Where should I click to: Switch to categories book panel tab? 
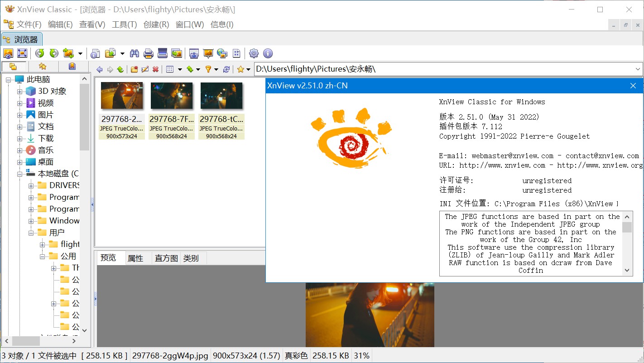[x=72, y=67]
